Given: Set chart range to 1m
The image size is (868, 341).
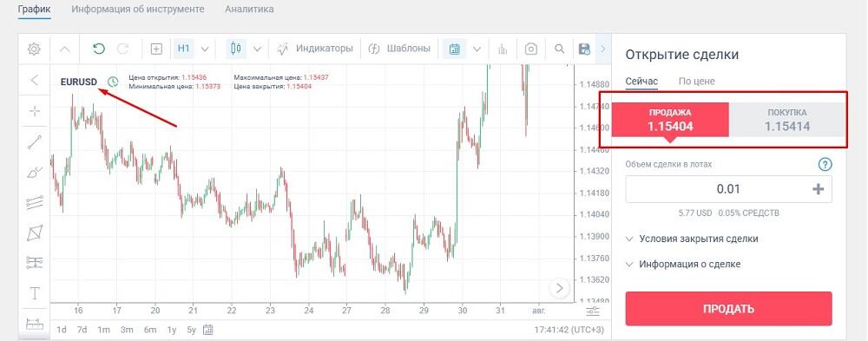Looking at the screenshot, I should click(x=103, y=330).
